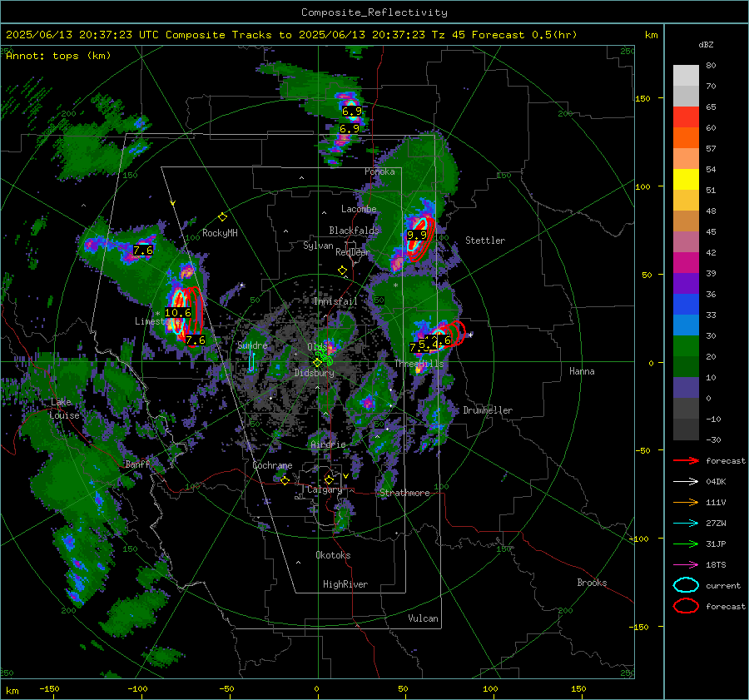Click the Strathmore label

[x=404, y=493]
